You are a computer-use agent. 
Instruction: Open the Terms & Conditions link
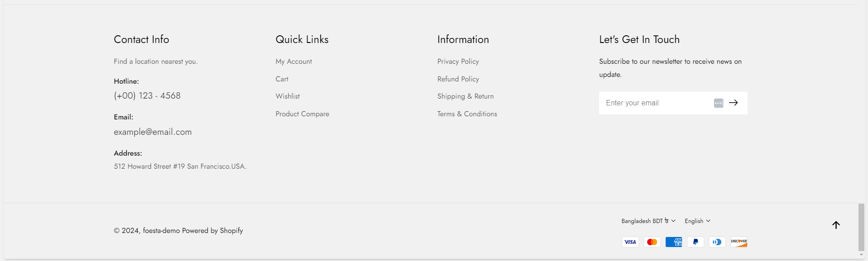[x=467, y=114]
